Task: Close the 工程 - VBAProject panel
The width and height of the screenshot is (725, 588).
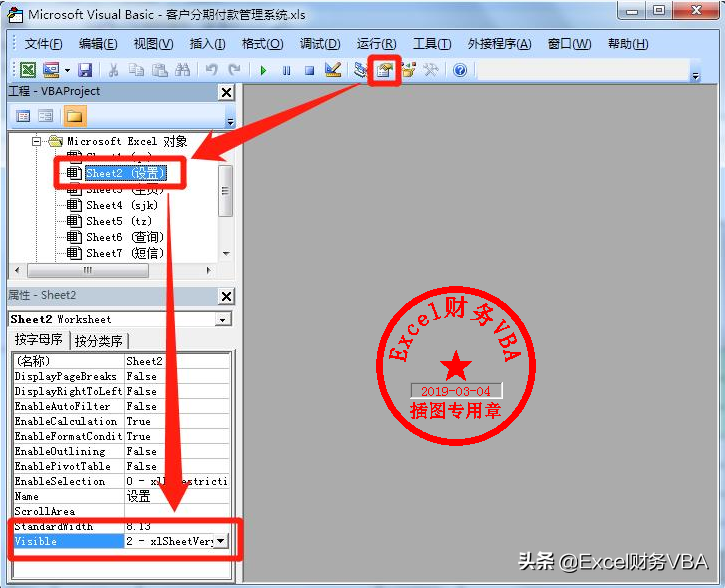Action: pyautogui.click(x=226, y=92)
